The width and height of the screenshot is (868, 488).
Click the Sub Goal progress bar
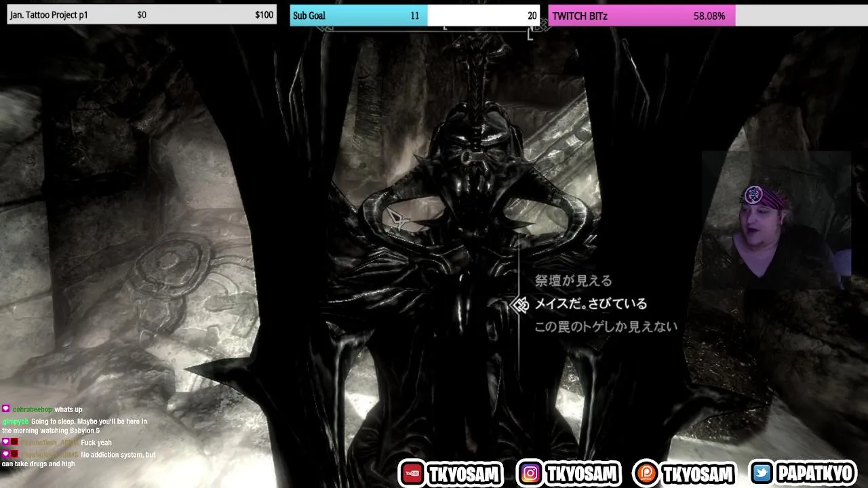[x=414, y=16]
